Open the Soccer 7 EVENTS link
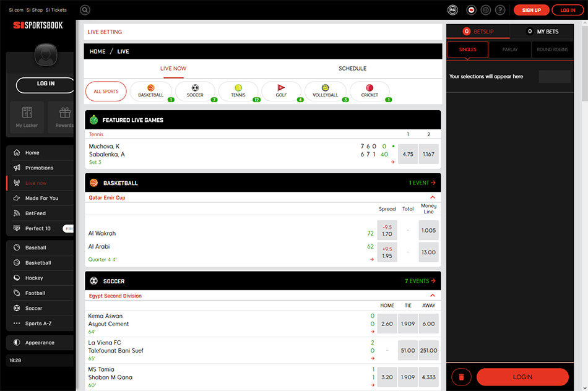 pyautogui.click(x=420, y=281)
